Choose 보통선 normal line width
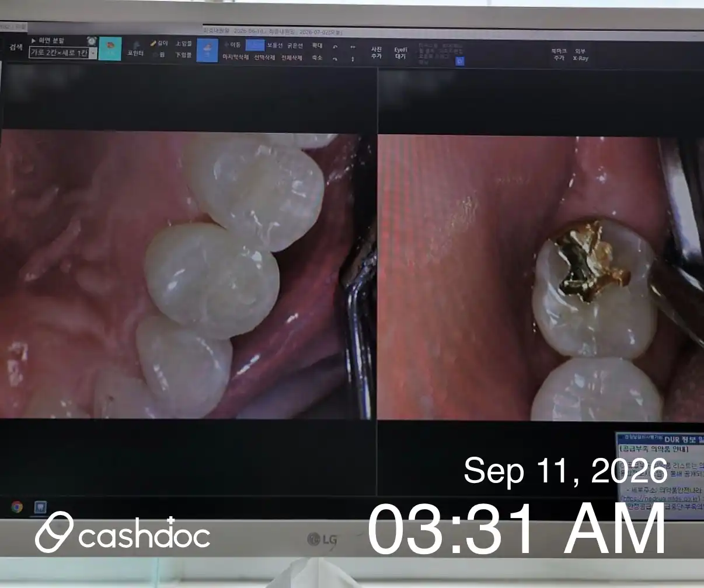The height and width of the screenshot is (588, 704). (x=274, y=45)
